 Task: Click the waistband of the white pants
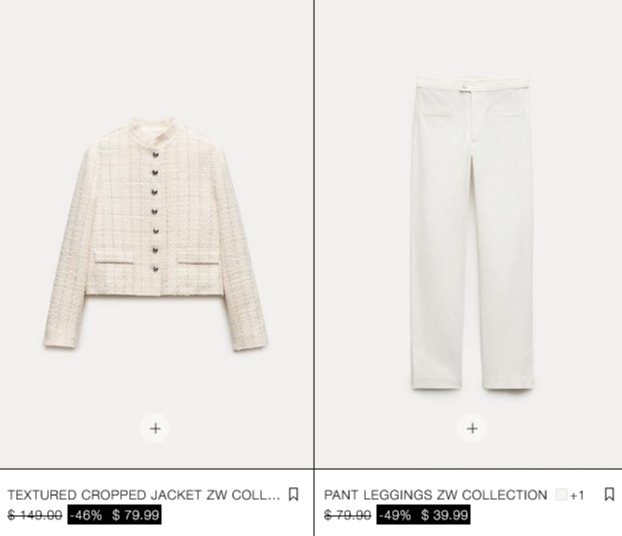472,84
